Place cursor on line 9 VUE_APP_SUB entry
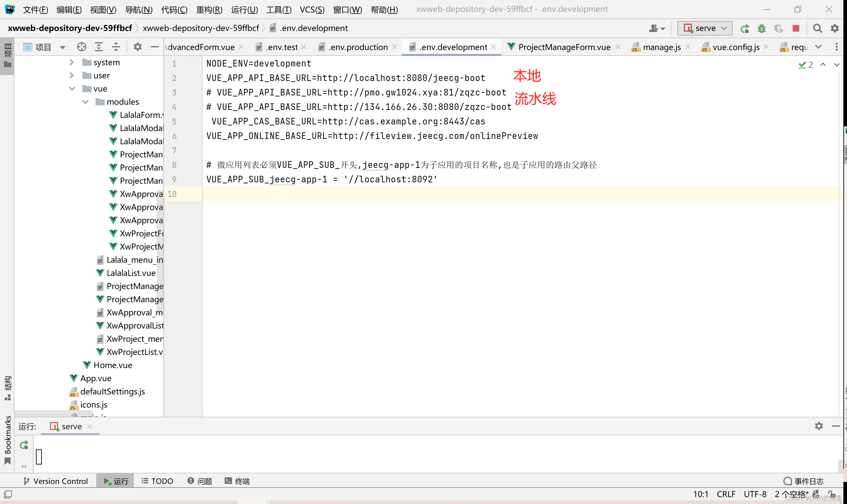 tap(322, 179)
